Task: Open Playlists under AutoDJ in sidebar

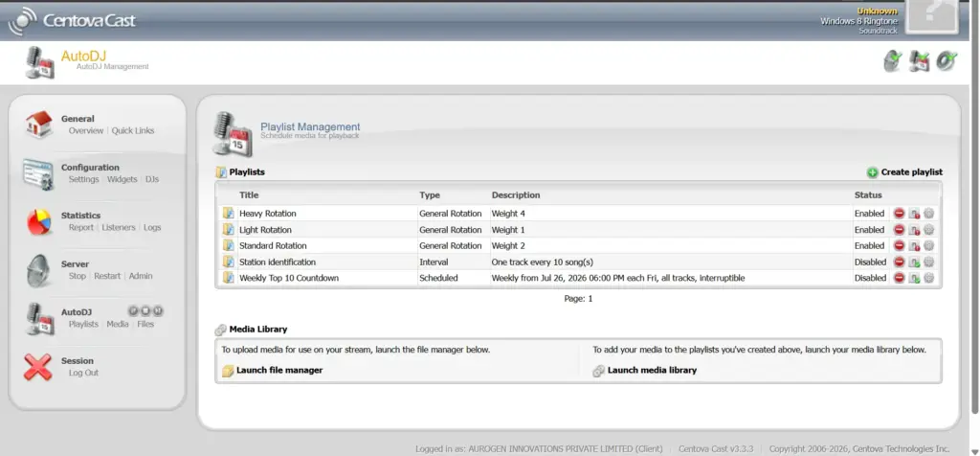Action: tap(84, 324)
